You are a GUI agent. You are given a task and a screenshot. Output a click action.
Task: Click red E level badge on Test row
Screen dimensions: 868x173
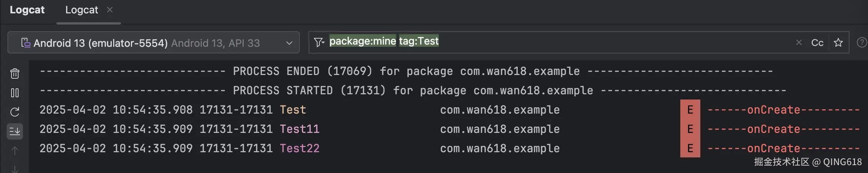690,110
